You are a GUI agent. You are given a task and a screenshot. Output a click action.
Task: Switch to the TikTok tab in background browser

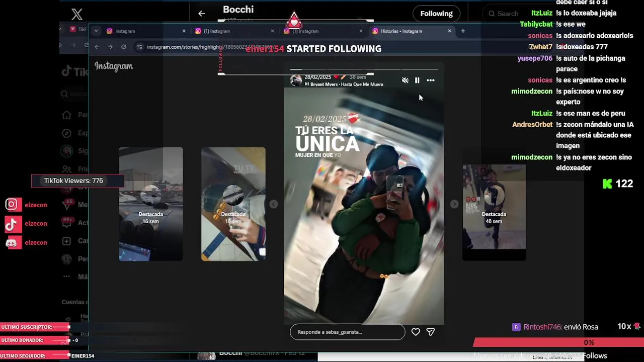click(x=78, y=29)
